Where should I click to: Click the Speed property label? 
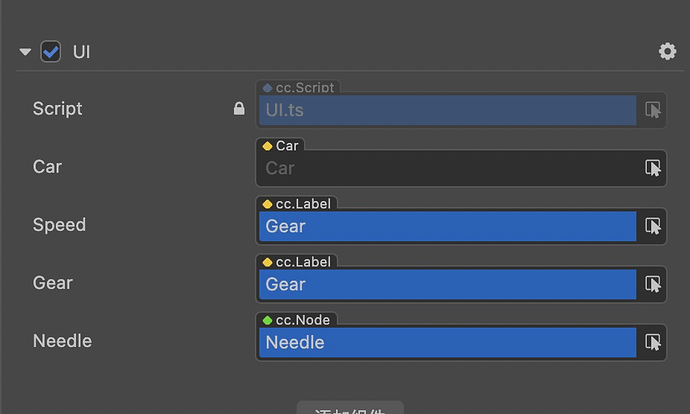(59, 225)
